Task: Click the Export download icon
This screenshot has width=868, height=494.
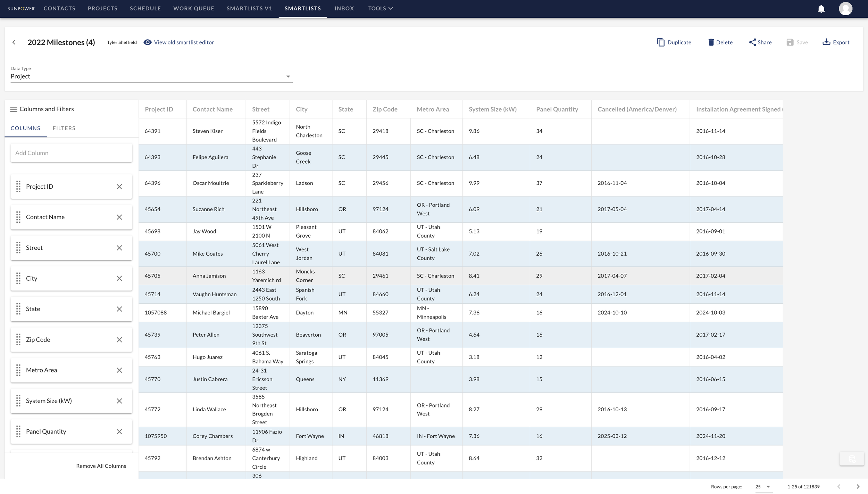Action: coord(826,42)
